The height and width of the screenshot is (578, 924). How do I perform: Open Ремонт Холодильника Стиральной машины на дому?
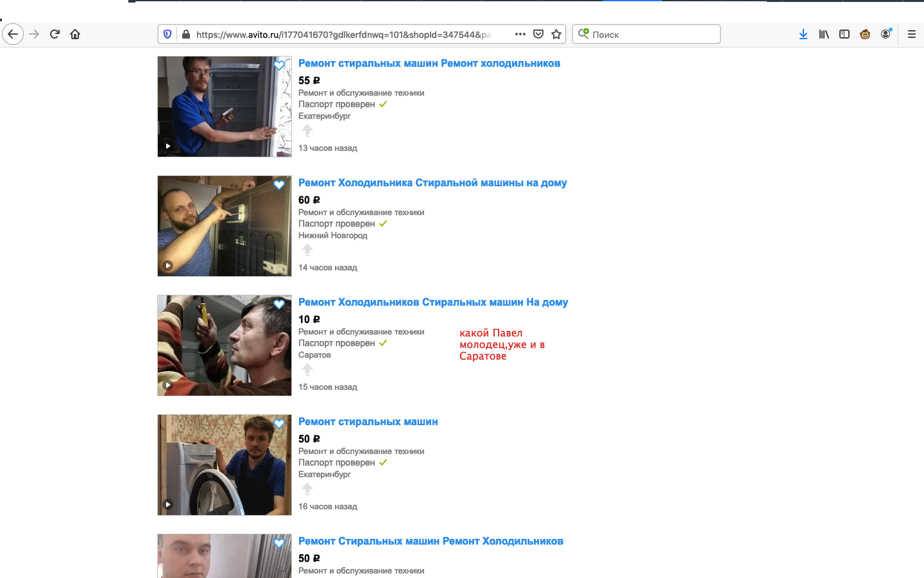click(432, 182)
